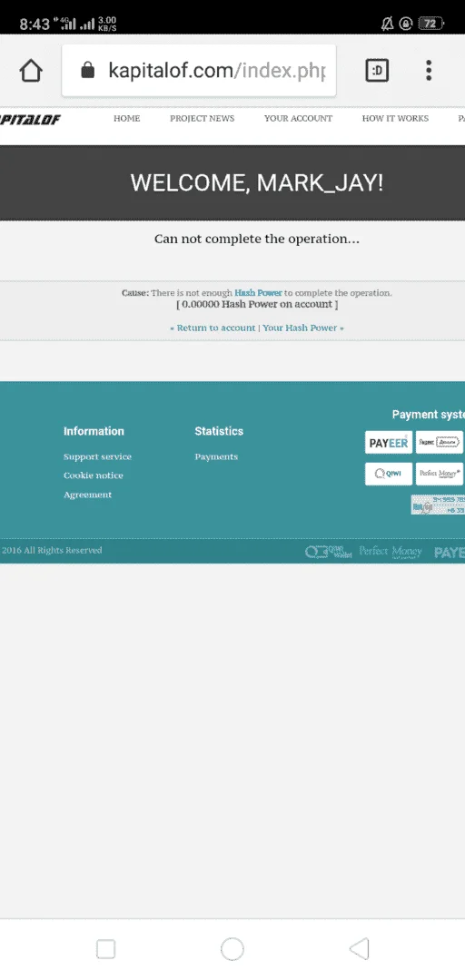Click the QIWI payment logo

[x=389, y=474]
